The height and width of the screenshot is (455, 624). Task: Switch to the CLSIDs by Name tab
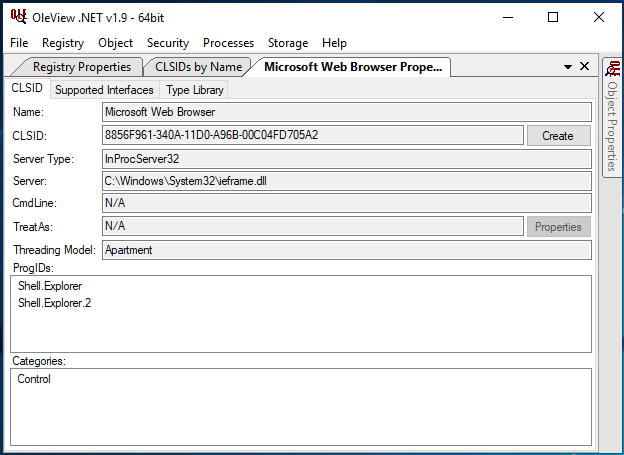[198, 67]
